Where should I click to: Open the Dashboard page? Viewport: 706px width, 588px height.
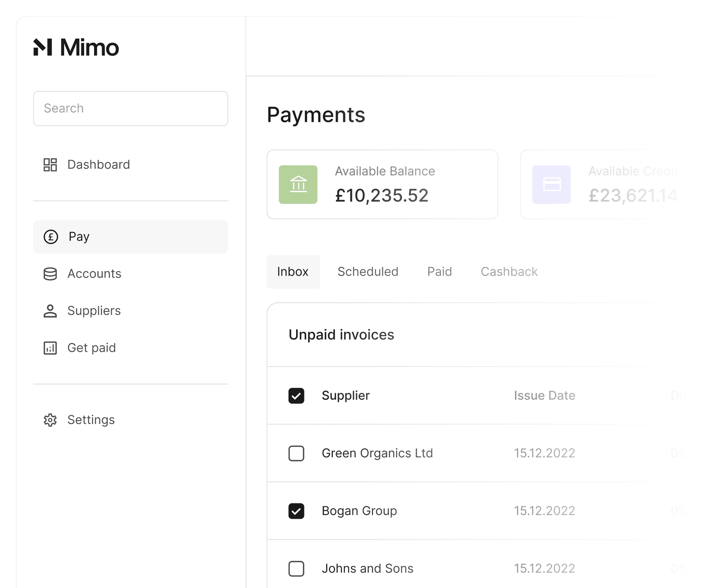(x=98, y=165)
